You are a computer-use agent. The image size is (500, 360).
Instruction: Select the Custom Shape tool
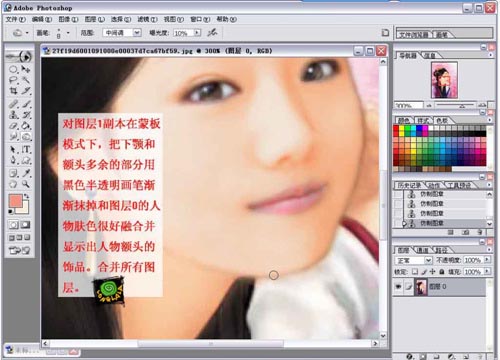tap(26, 160)
